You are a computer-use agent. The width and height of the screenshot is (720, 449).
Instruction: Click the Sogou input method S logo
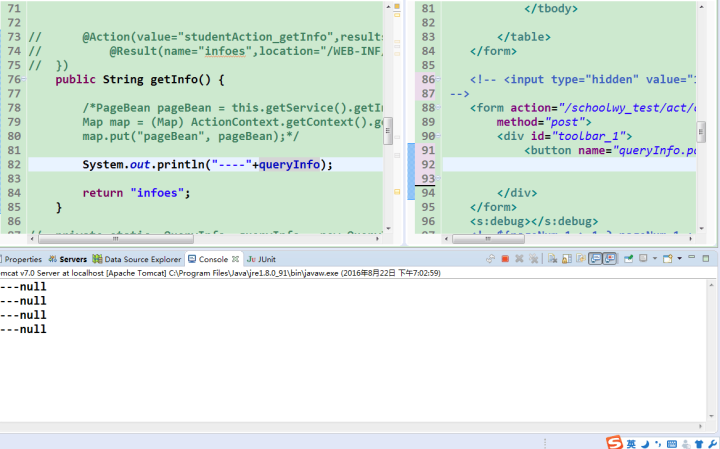click(614, 443)
